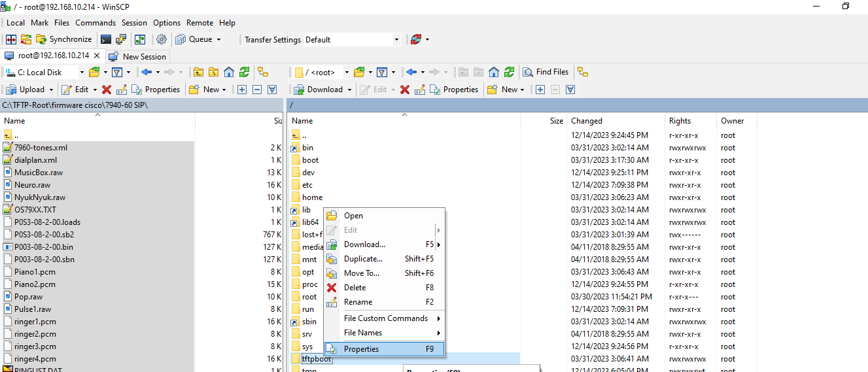868x372 pixels.
Task: Click the Open in PuTTY icon
Action: coord(121,40)
